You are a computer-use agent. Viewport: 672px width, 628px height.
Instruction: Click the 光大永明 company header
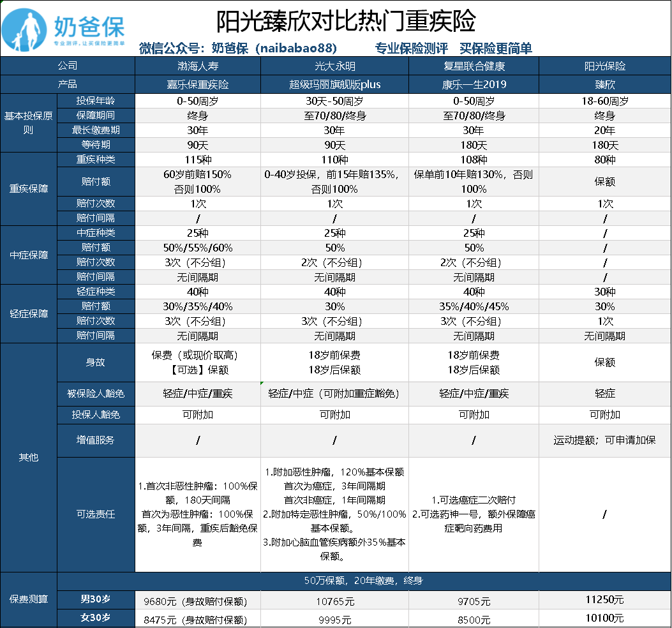pyautogui.click(x=334, y=66)
